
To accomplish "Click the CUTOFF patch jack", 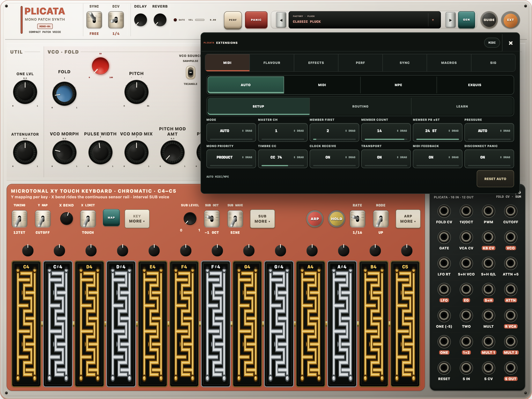I will click(510, 211).
